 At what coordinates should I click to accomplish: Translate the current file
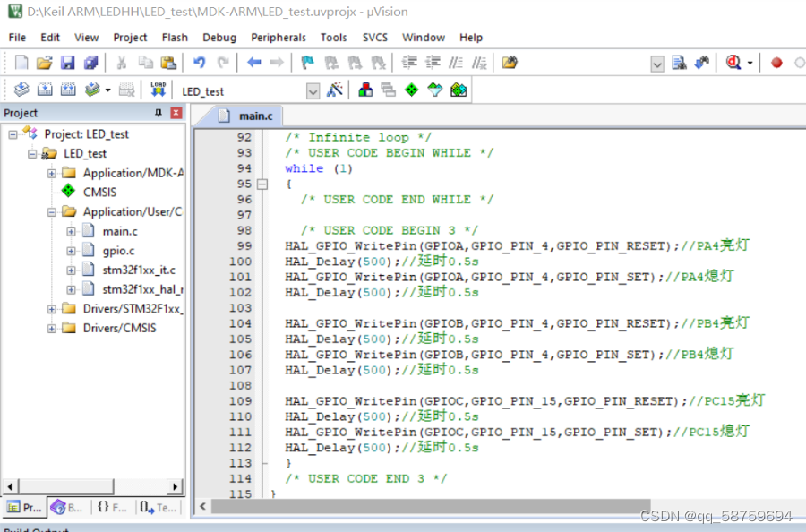21,89
